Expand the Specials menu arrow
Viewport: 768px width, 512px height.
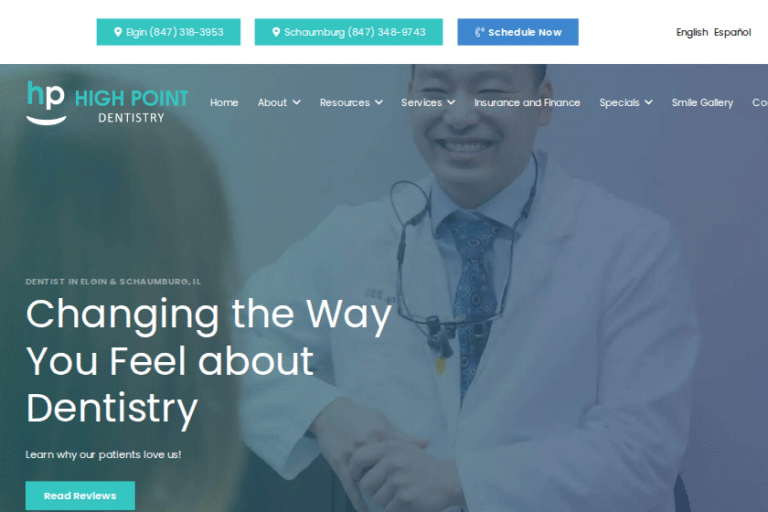(x=648, y=102)
